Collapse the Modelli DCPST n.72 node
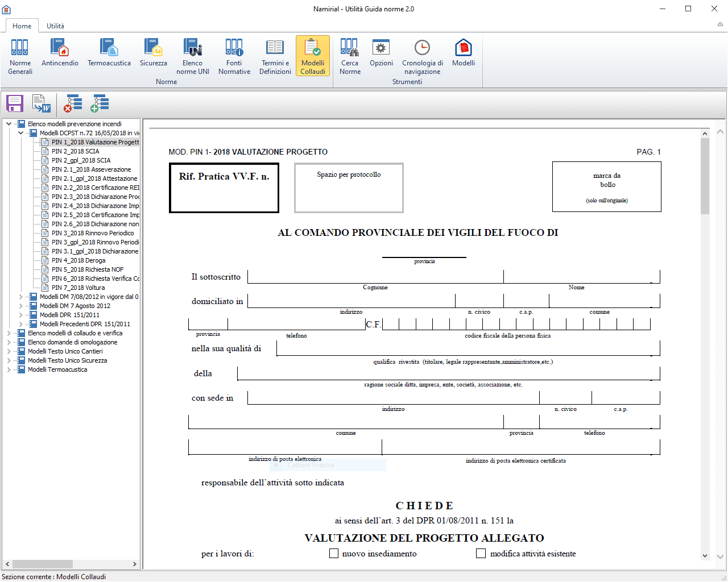This screenshot has height=582, width=728. click(20, 133)
